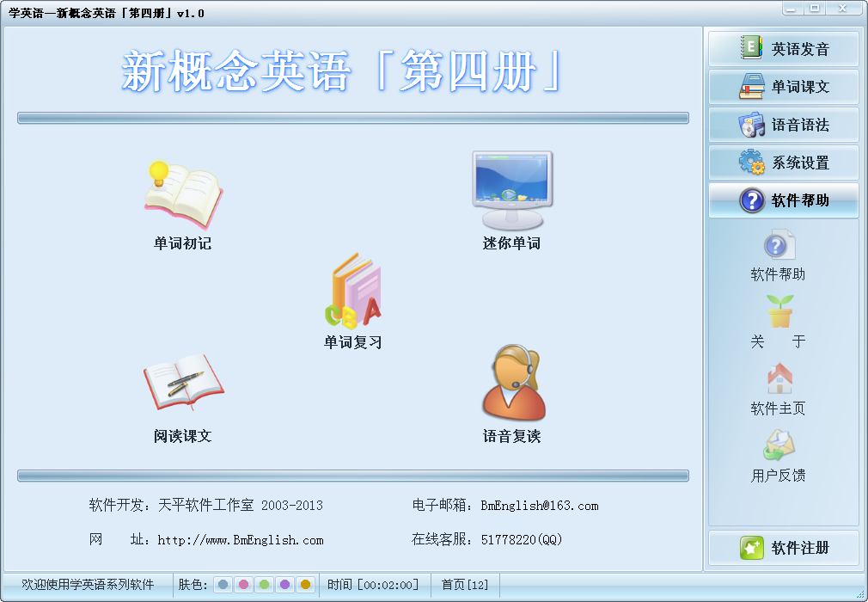
Task: Click the 时间 [00:02:00] status entry
Action: tap(373, 585)
